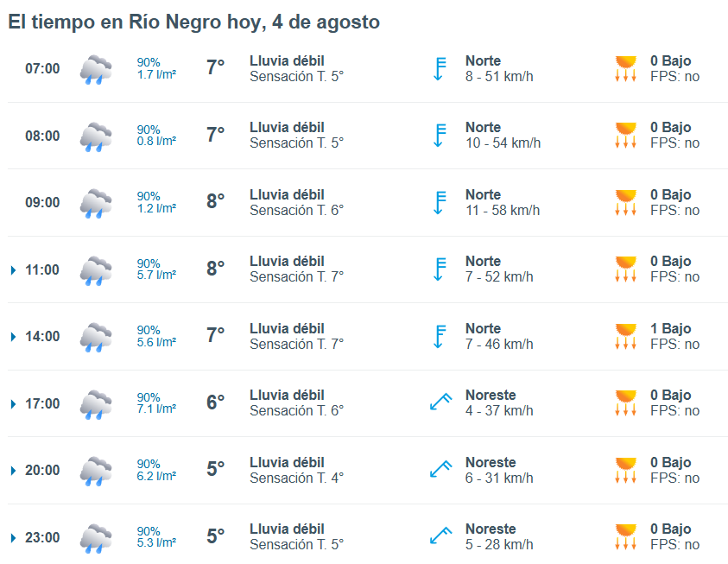728x564 pixels.
Task: Click the 09:00 time label
Action: (x=42, y=202)
